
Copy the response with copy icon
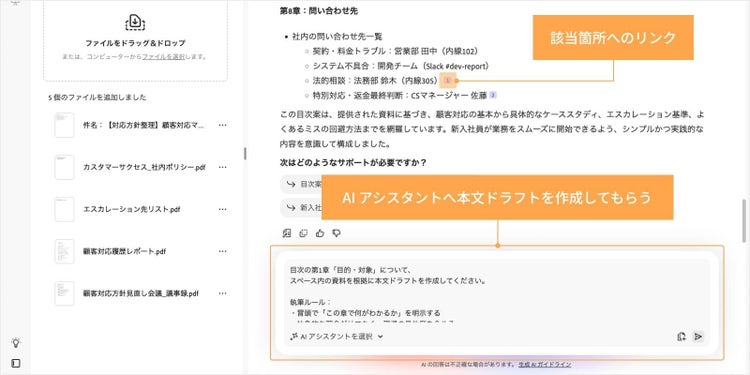tap(303, 233)
